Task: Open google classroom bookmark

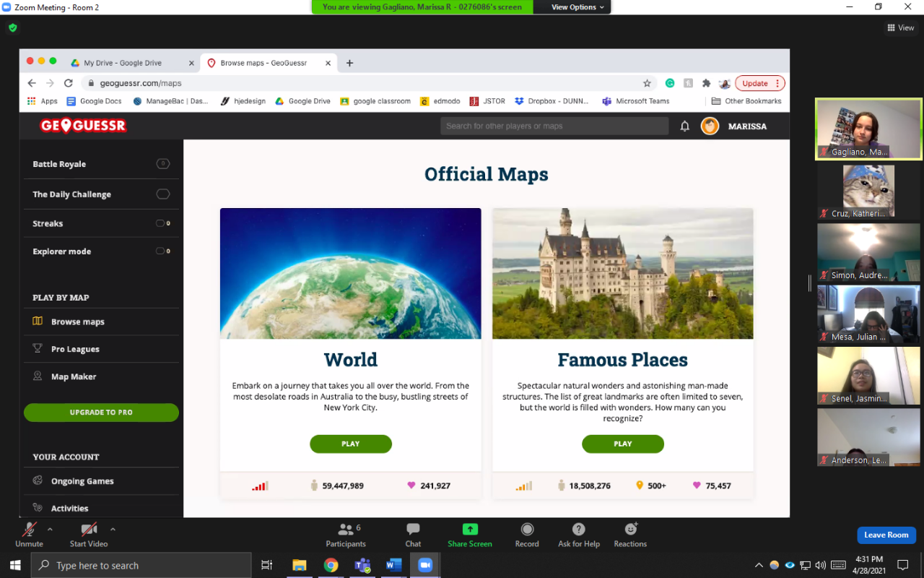Action: [375, 101]
